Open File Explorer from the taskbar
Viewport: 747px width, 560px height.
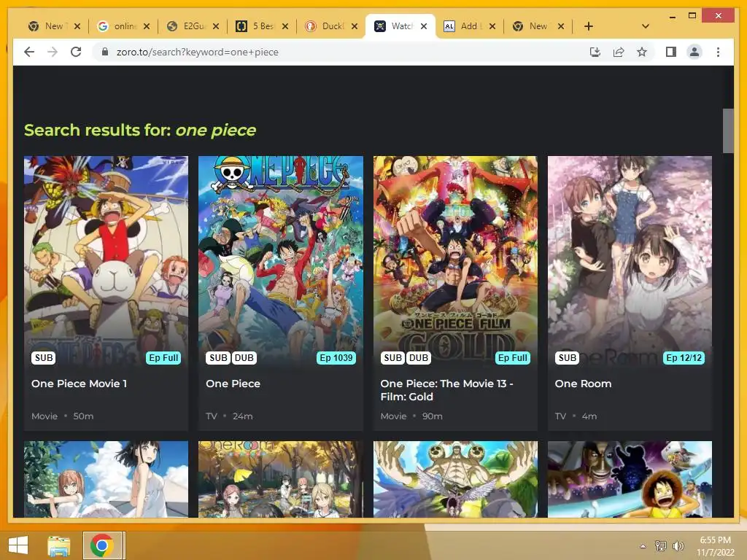pos(59,545)
